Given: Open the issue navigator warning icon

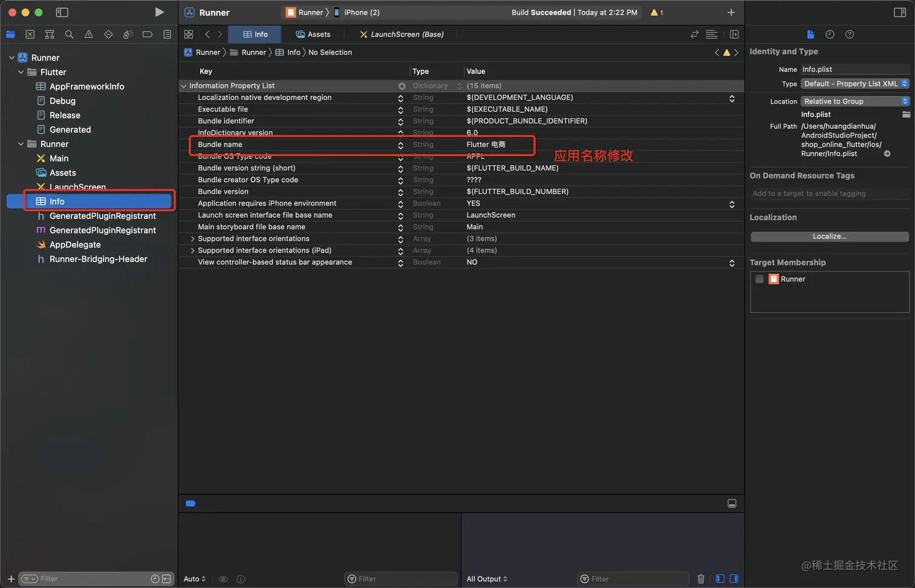Looking at the screenshot, I should point(89,34).
